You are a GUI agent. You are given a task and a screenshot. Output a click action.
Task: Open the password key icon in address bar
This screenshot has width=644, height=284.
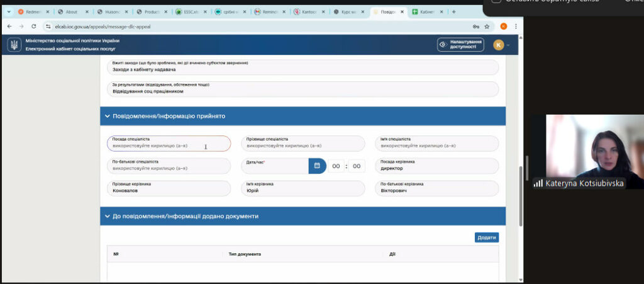pos(475,26)
